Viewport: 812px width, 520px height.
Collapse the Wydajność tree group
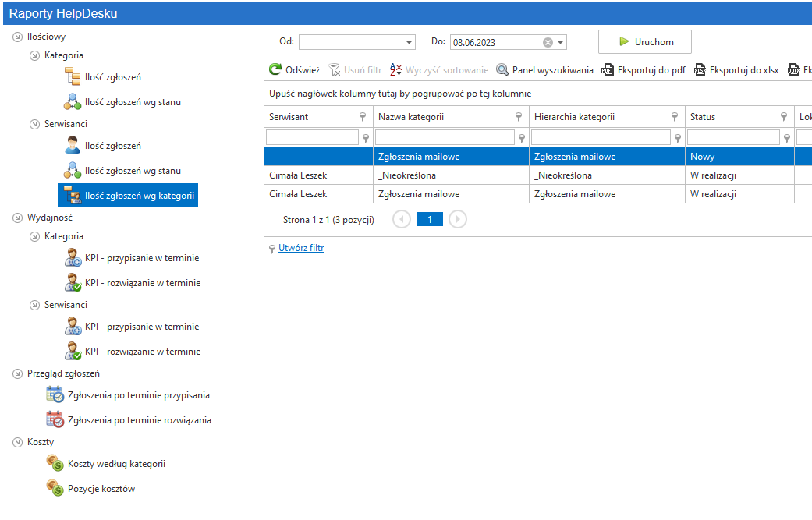click(18, 218)
